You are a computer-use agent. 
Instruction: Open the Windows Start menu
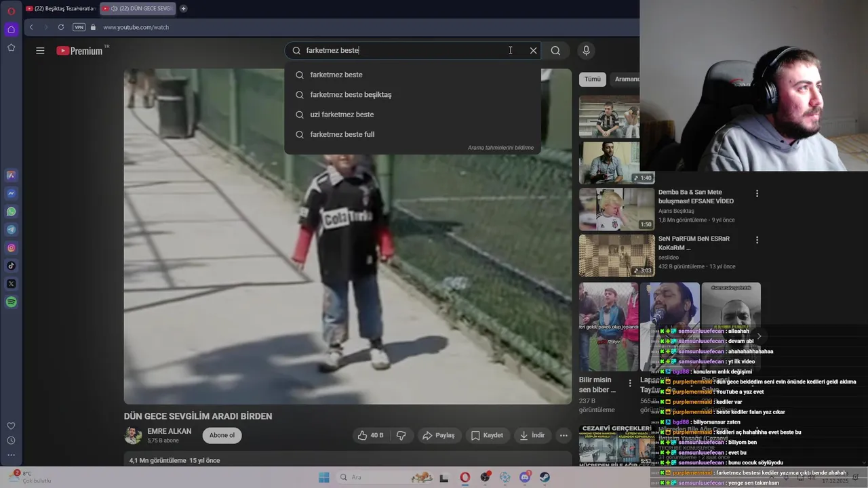[323, 477]
